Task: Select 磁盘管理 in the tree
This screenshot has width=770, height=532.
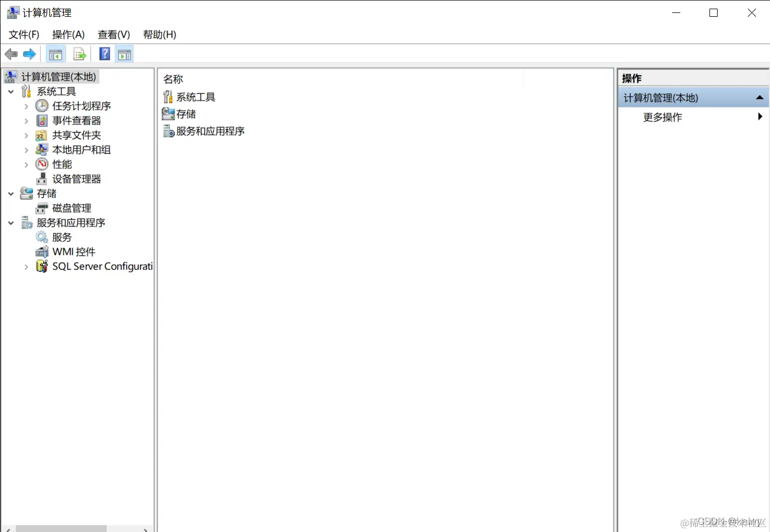Action: pyautogui.click(x=72, y=208)
